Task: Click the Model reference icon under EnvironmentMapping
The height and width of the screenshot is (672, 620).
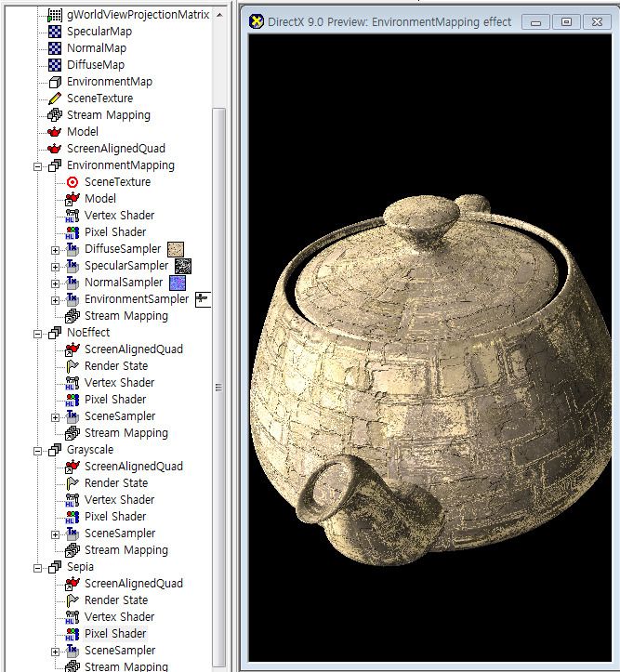Action: tap(72, 199)
